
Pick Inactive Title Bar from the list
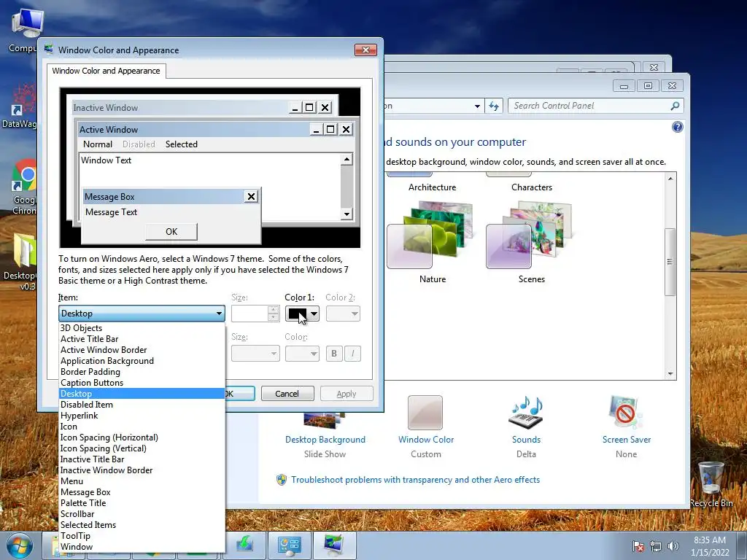tap(142, 459)
